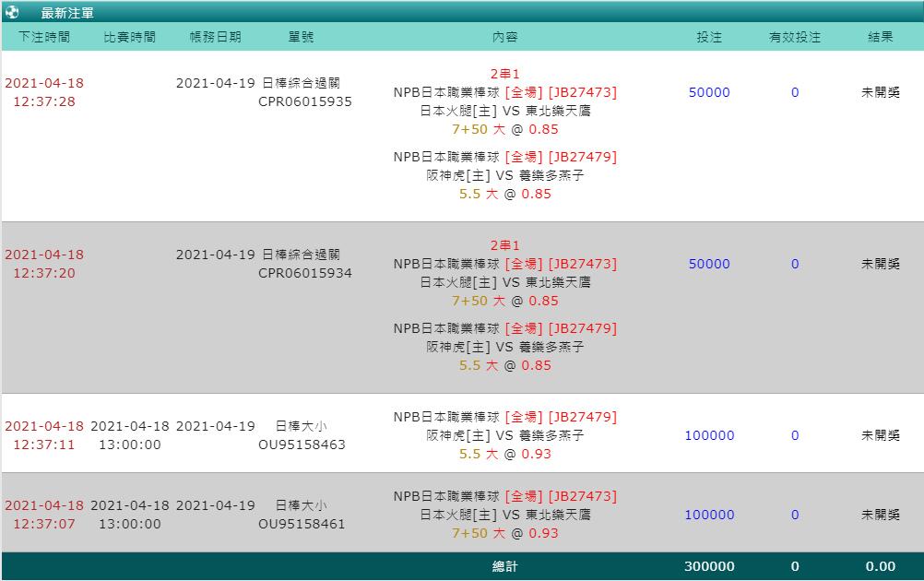Select order number OU95158463
Image resolution: width=924 pixels, height=581 pixels.
click(x=302, y=445)
